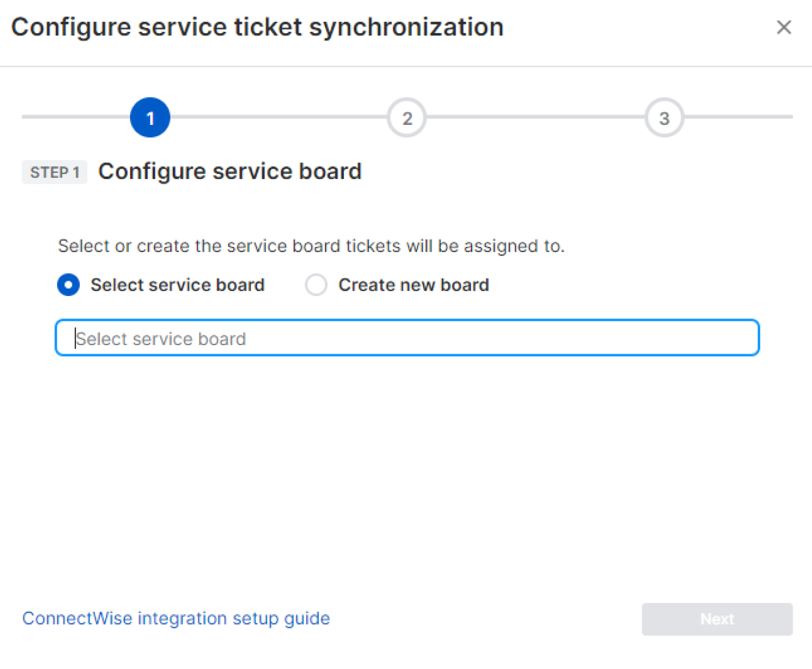Click the dialog title 'Configure service ticket synchronization'
This screenshot has height=669, width=812.
(x=257, y=27)
